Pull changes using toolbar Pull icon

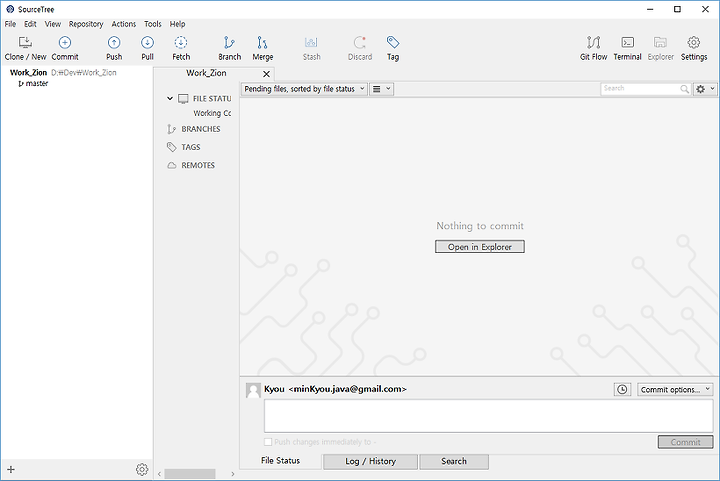click(147, 48)
